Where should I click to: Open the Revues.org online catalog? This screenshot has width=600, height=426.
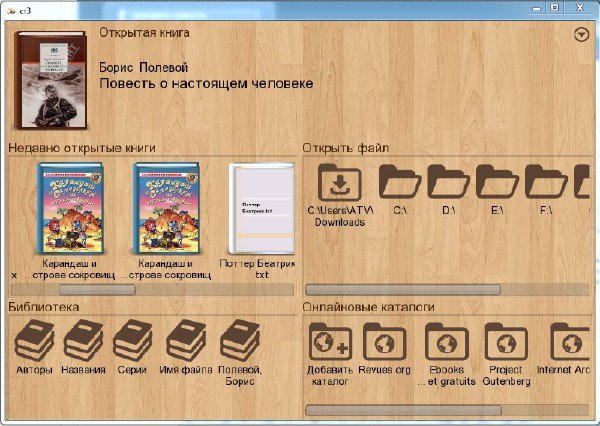coord(385,341)
